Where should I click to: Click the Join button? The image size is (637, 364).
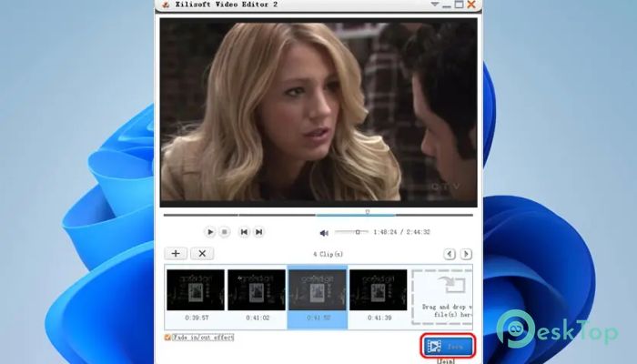click(x=448, y=346)
